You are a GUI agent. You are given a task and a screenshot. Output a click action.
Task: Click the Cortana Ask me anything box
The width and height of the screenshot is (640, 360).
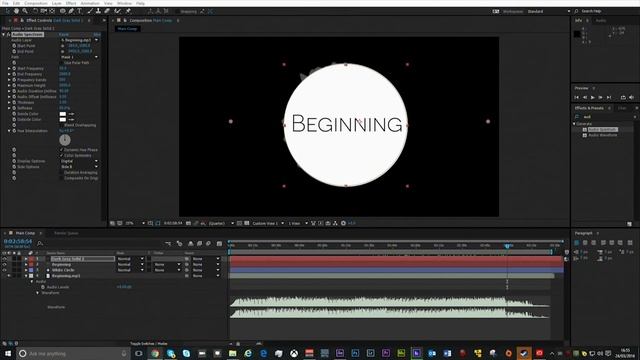tap(73, 353)
